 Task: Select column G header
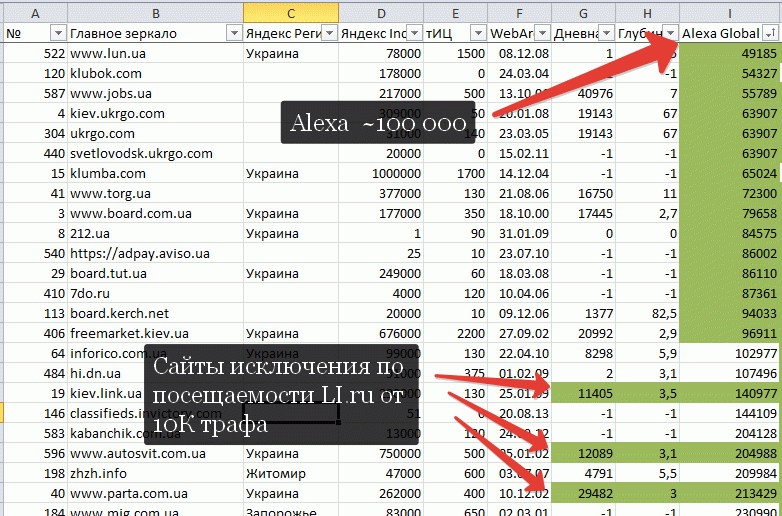583,13
